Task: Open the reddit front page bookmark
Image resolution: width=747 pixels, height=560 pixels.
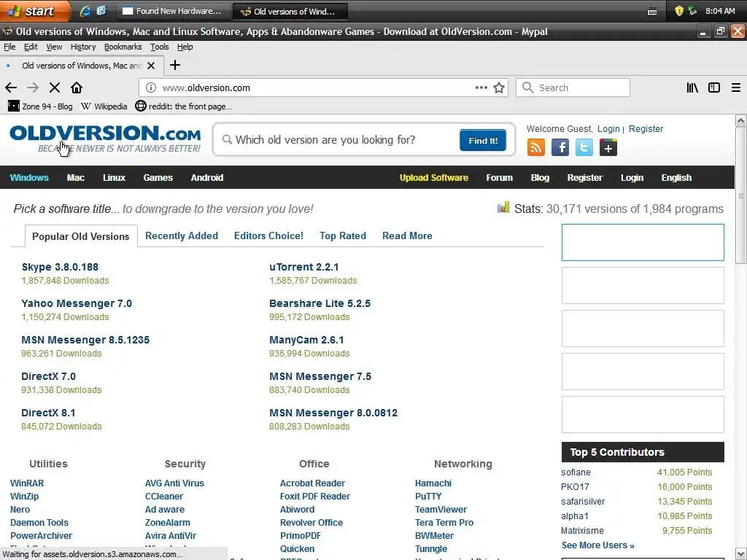Action: [x=184, y=106]
